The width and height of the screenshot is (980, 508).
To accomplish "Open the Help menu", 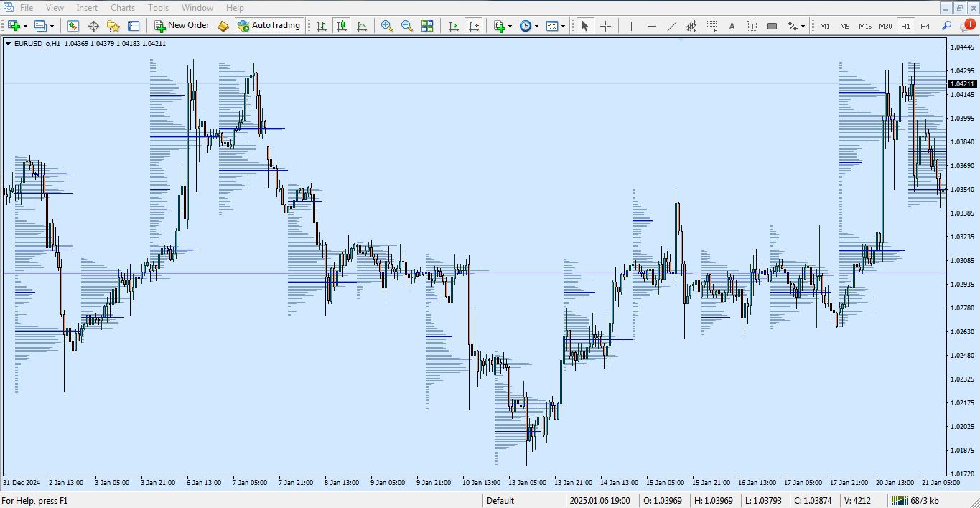I will point(235,8).
